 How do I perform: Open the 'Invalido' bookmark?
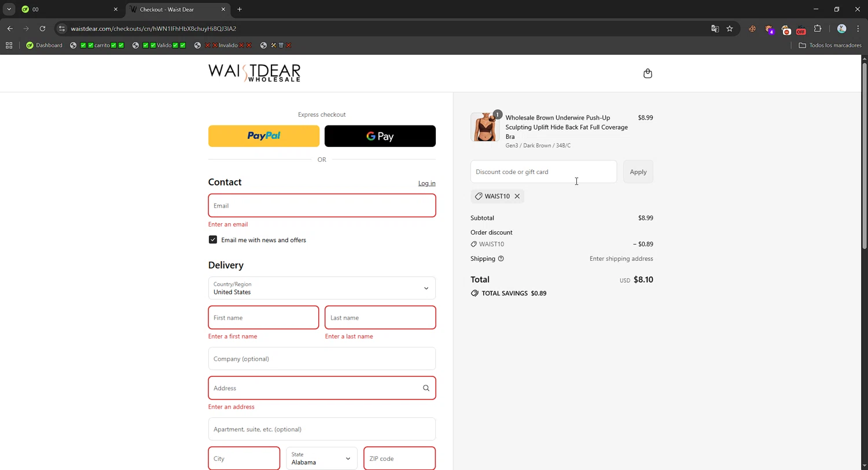coord(223,46)
